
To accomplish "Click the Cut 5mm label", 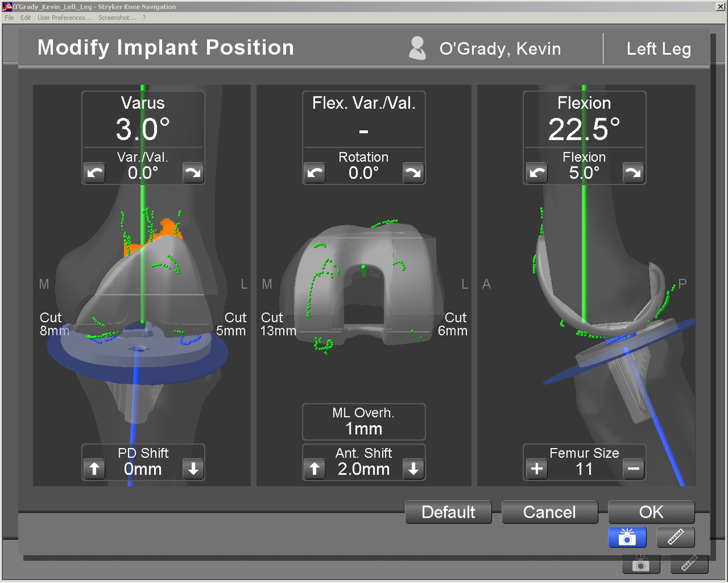I will (x=231, y=324).
